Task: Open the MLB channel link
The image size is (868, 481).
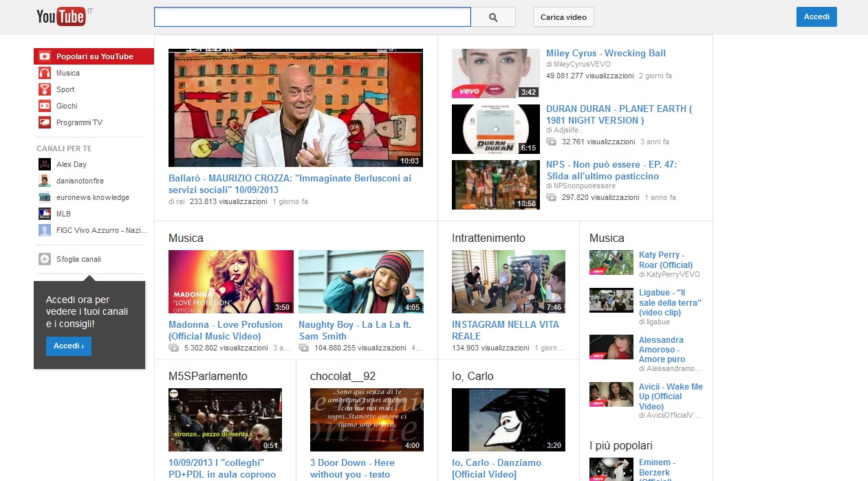Action: pos(63,214)
